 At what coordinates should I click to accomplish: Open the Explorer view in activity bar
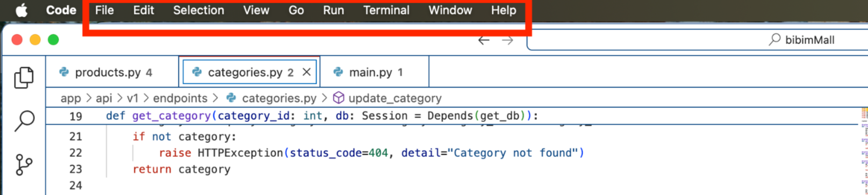point(24,78)
